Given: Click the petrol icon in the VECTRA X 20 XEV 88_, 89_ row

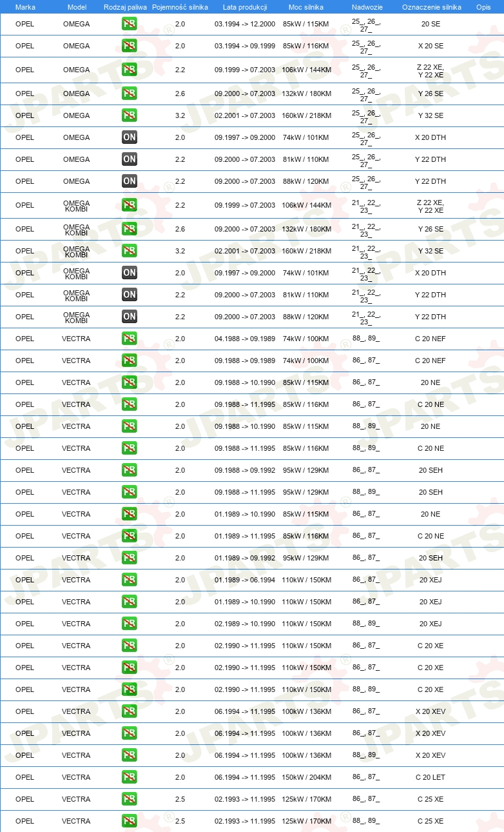Looking at the screenshot, I should pyautogui.click(x=130, y=755).
